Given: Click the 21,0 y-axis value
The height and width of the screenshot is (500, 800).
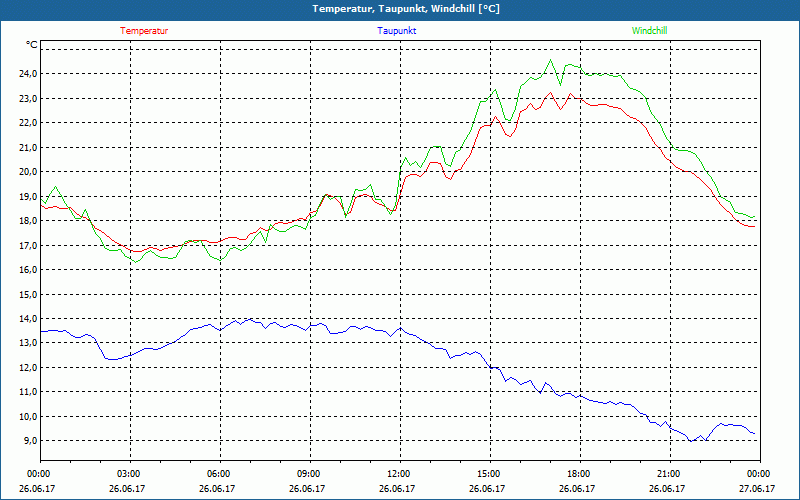Looking at the screenshot, I should (29, 147).
